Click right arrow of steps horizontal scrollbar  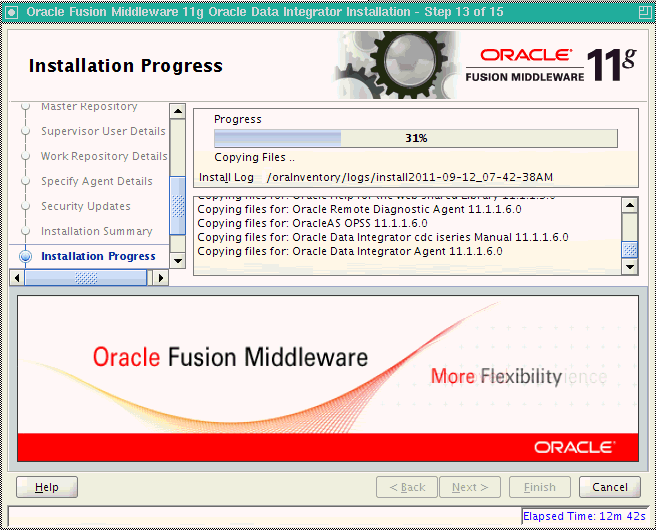coord(161,278)
